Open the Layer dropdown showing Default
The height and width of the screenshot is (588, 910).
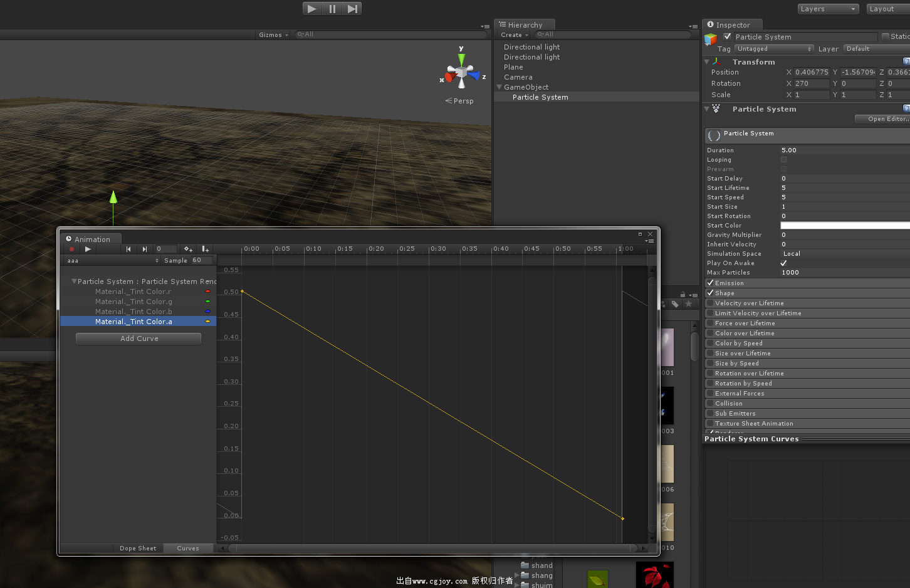(x=877, y=49)
